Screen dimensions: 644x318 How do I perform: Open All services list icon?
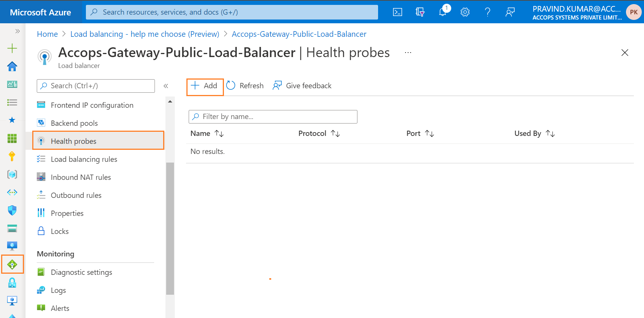click(12, 102)
